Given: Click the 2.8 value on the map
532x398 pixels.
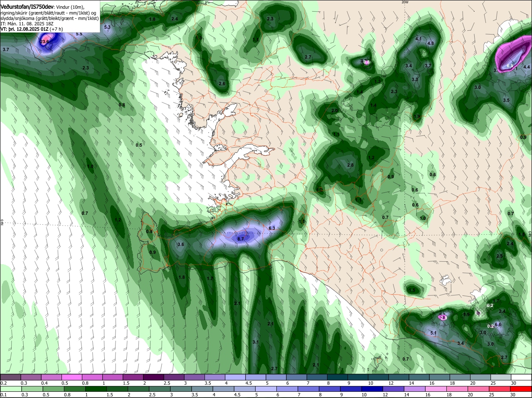Looking at the screenshot, I should (x=350, y=165).
